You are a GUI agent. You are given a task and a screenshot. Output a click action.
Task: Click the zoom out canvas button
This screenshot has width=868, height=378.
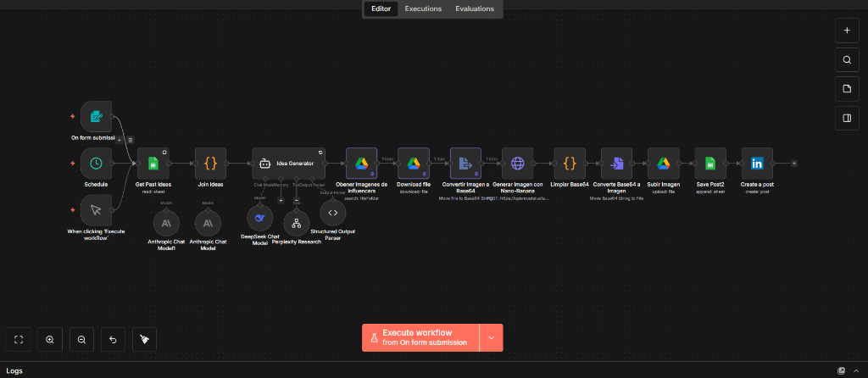coord(81,339)
